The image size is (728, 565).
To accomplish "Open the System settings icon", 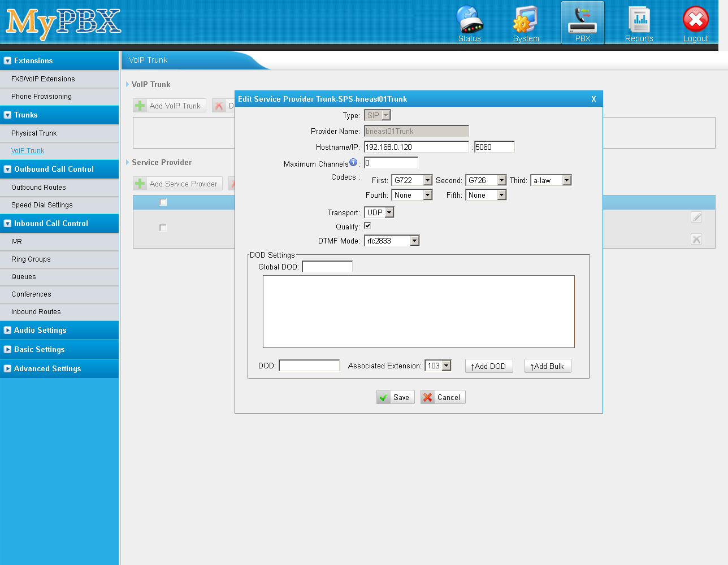I will (x=526, y=23).
